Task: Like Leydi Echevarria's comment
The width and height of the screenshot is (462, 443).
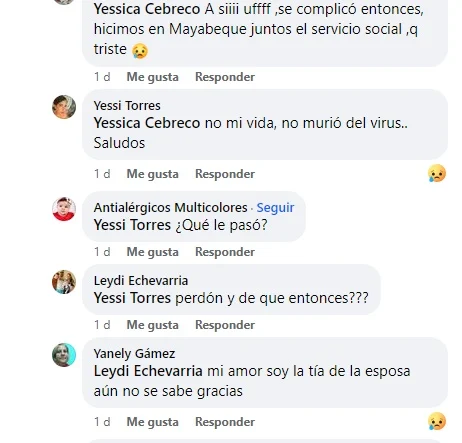Action: [x=152, y=325]
